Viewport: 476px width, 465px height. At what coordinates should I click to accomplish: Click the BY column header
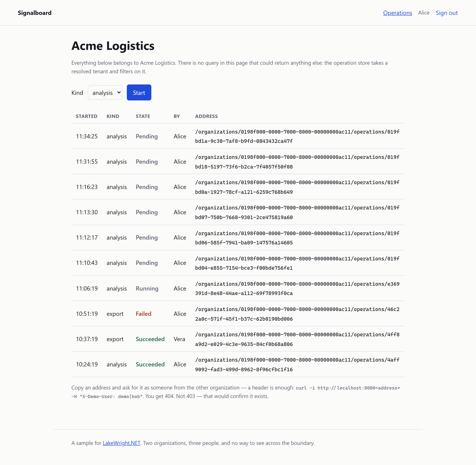[177, 116]
